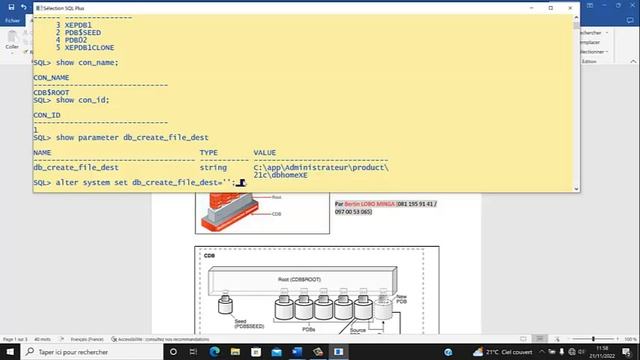Viewport: 640px width, 360px height.
Task: Click the Coller paste button in Word
Action: [x=12, y=40]
